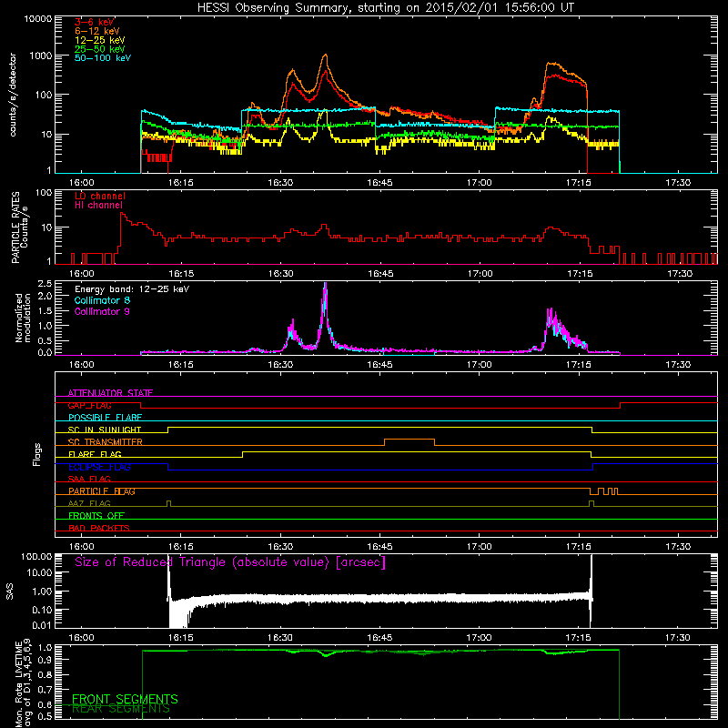The width and height of the screenshot is (728, 728).
Task: Click the 16:30 tick under the count-rate plot
Action: 280,183
